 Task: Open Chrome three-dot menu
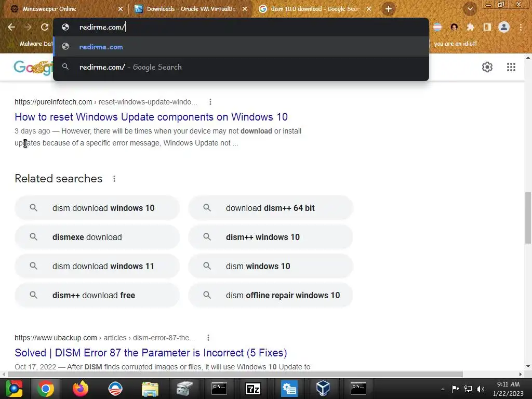point(521,27)
